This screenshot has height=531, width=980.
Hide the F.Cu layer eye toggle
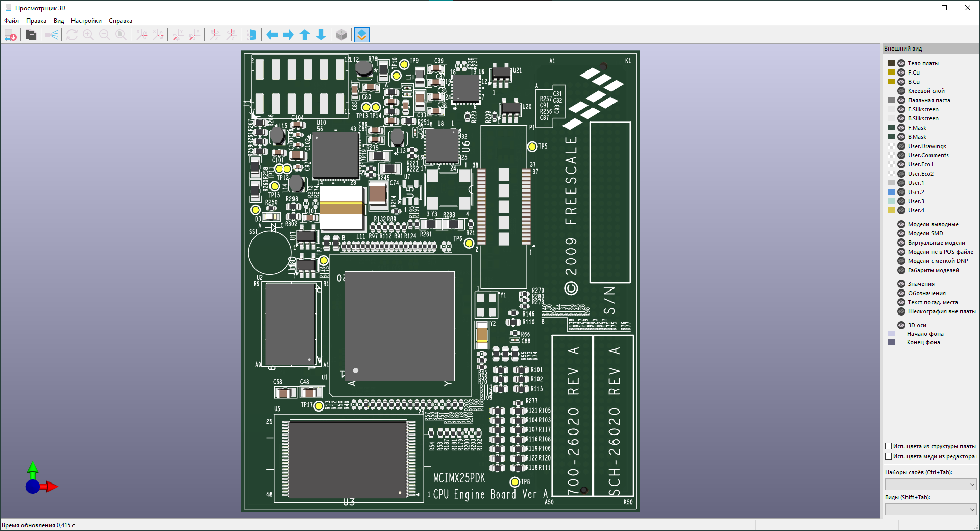[901, 73]
